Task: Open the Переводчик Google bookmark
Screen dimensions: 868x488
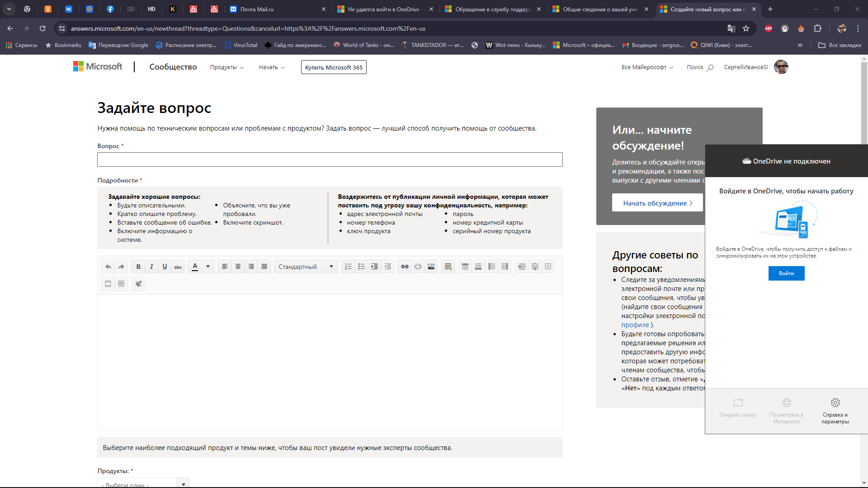Action: click(118, 45)
